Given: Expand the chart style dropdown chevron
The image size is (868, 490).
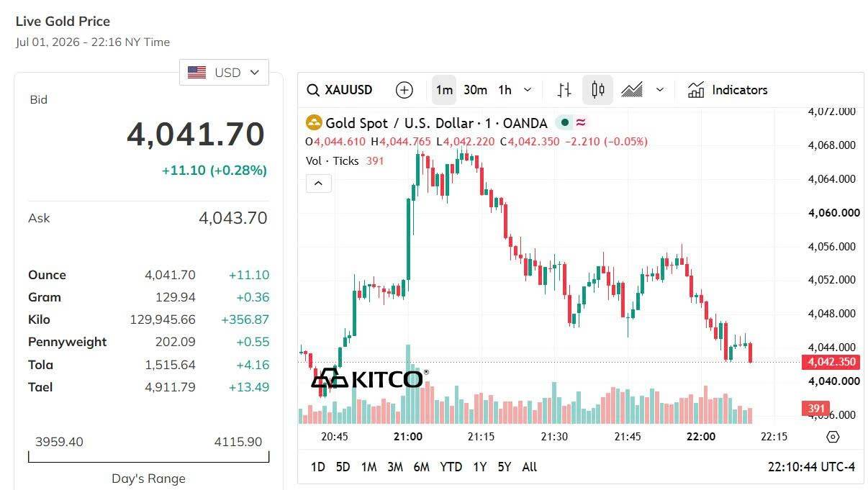Looking at the screenshot, I should click(x=660, y=90).
